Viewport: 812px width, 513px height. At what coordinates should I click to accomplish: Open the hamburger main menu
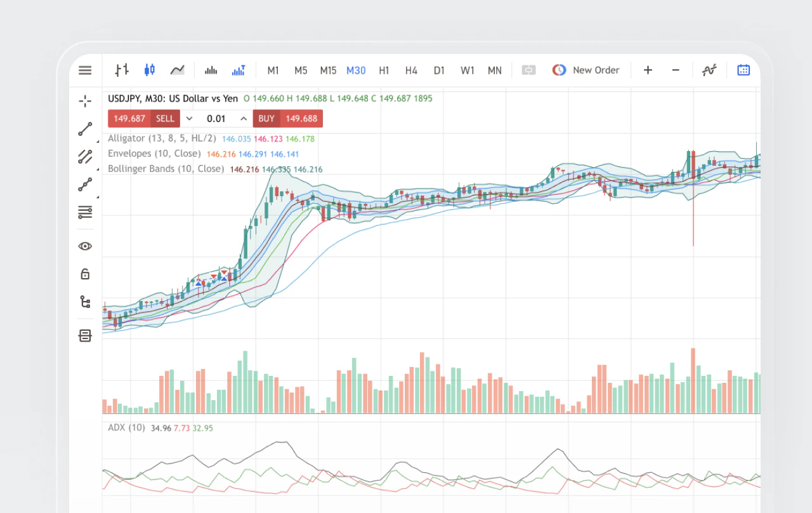[85, 70]
